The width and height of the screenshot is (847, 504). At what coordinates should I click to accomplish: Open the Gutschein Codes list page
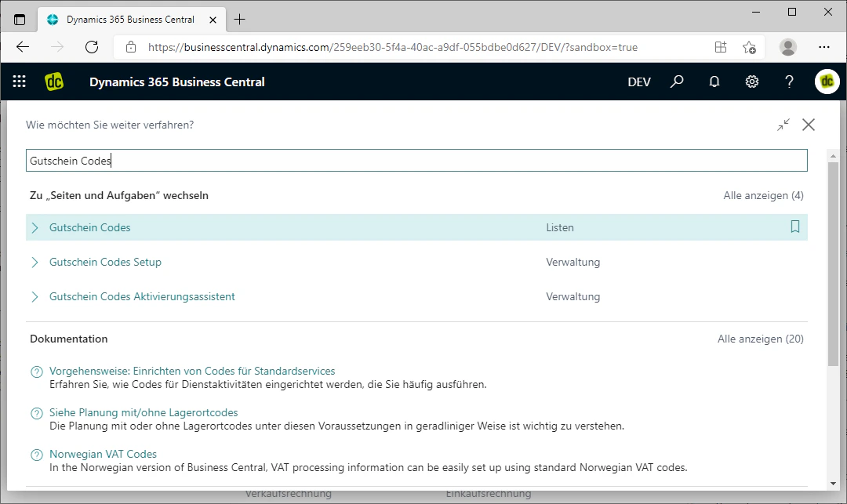90,228
